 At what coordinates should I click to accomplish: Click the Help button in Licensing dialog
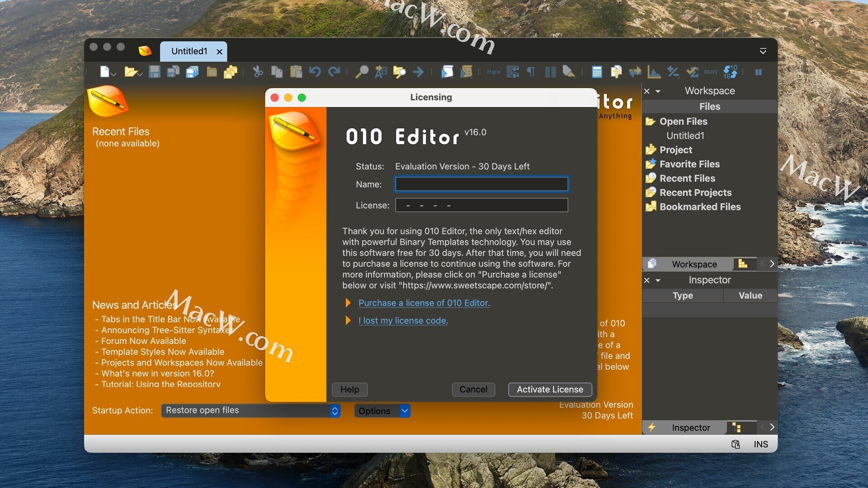[x=349, y=389]
